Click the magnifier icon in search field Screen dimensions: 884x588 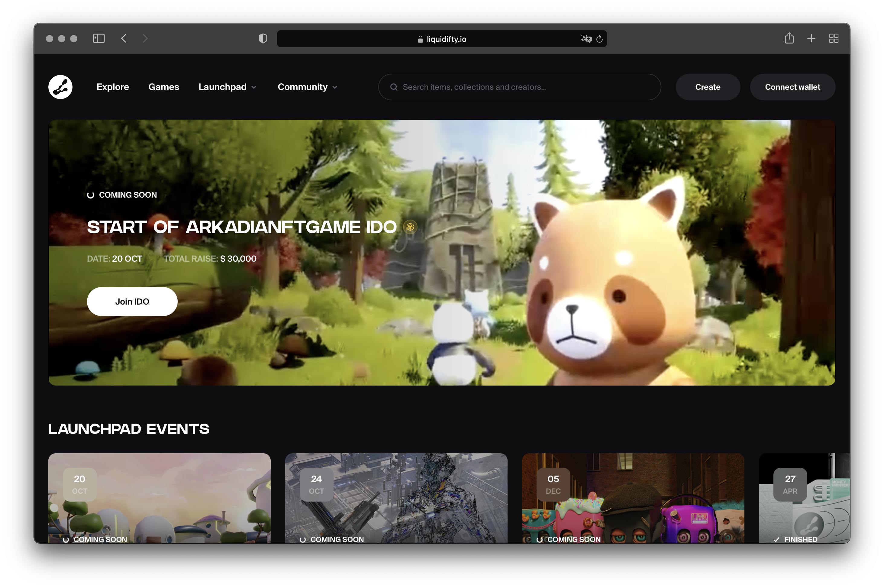tap(394, 87)
